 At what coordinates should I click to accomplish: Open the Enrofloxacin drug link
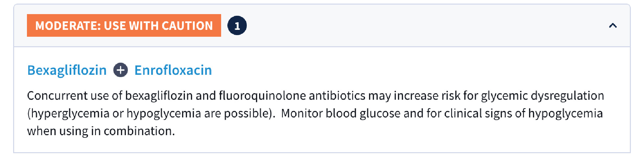173,70
